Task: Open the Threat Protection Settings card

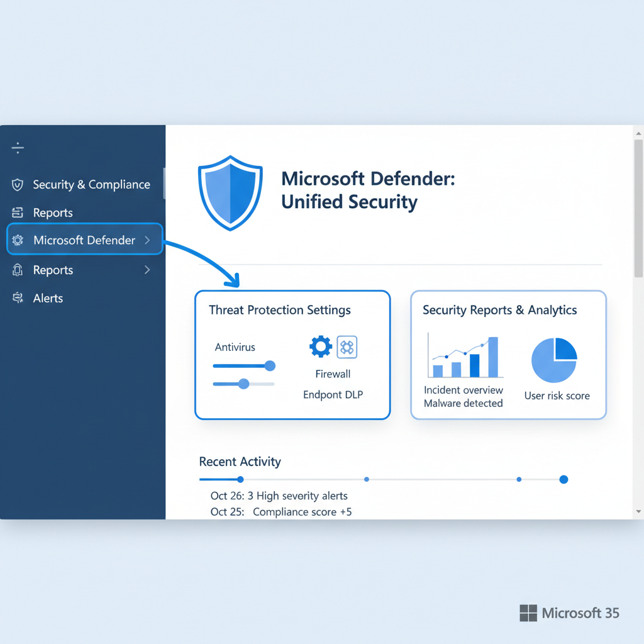Action: click(x=292, y=355)
